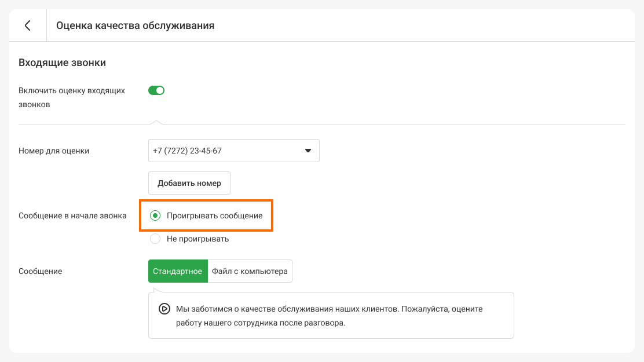The height and width of the screenshot is (362, 644).
Task: Click the "Номер для оценки" label
Action: [x=54, y=151]
